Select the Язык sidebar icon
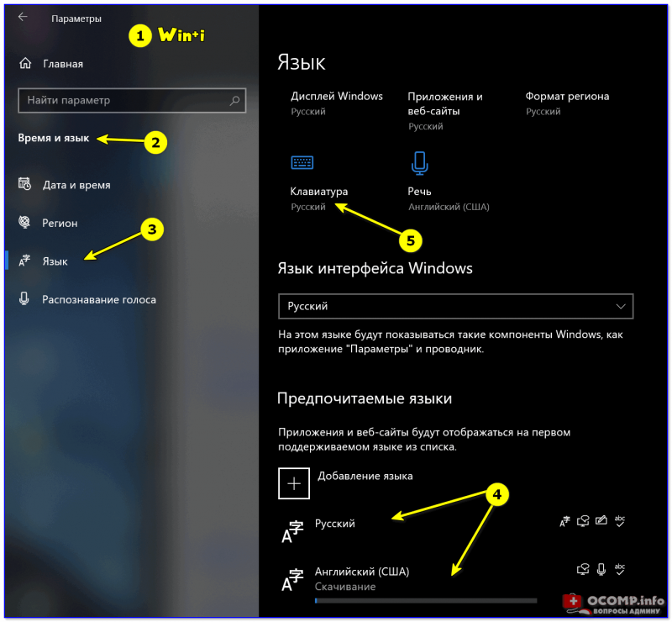This screenshot has height=622, width=672. pos(24,261)
